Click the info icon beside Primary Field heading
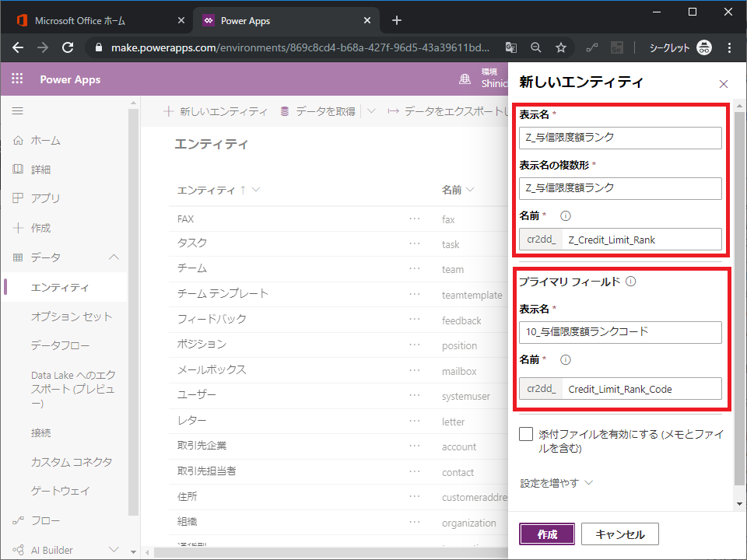This screenshot has width=747, height=560. [630, 282]
